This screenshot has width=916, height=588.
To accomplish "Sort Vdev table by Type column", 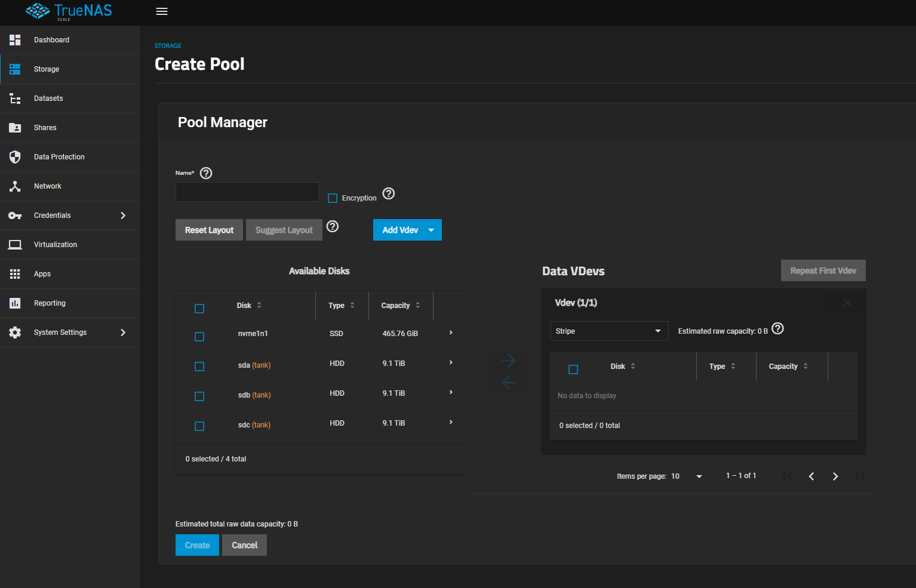I will 723,367.
